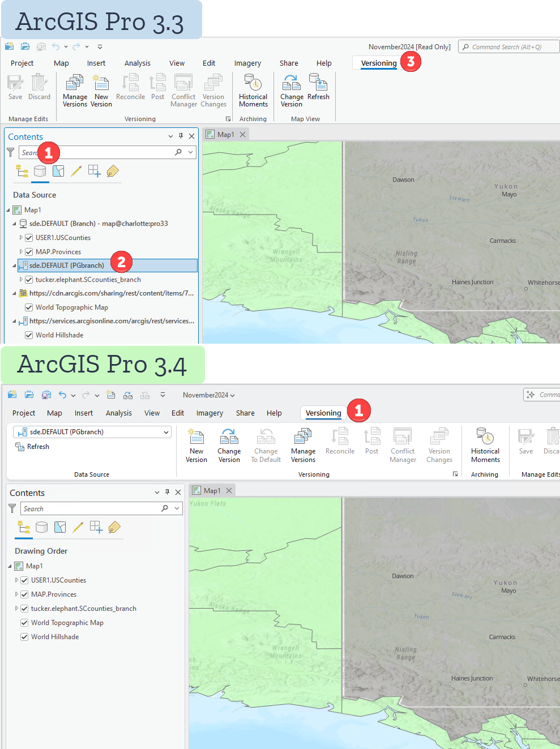
Task: Toggle World Hillshade checkbox in 3.3 Contents
Action: [29, 335]
